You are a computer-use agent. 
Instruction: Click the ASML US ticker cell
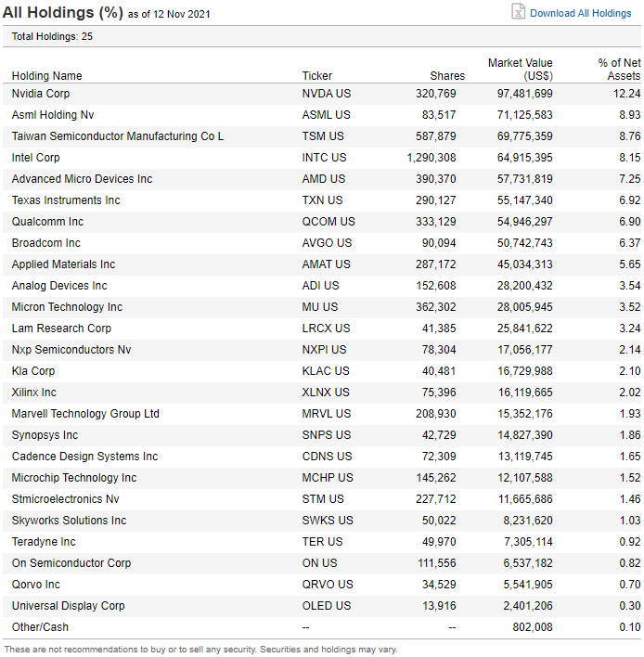point(327,115)
